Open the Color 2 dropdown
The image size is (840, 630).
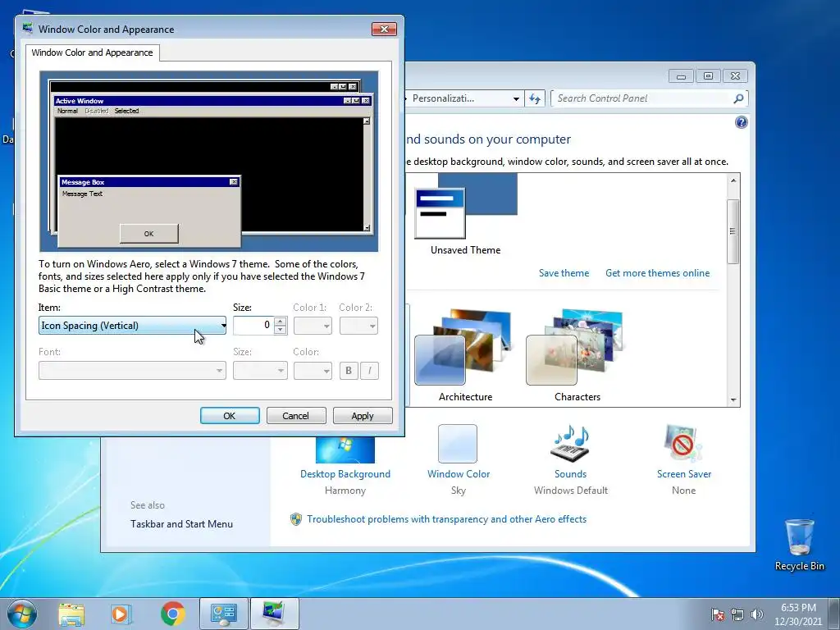[358, 325]
